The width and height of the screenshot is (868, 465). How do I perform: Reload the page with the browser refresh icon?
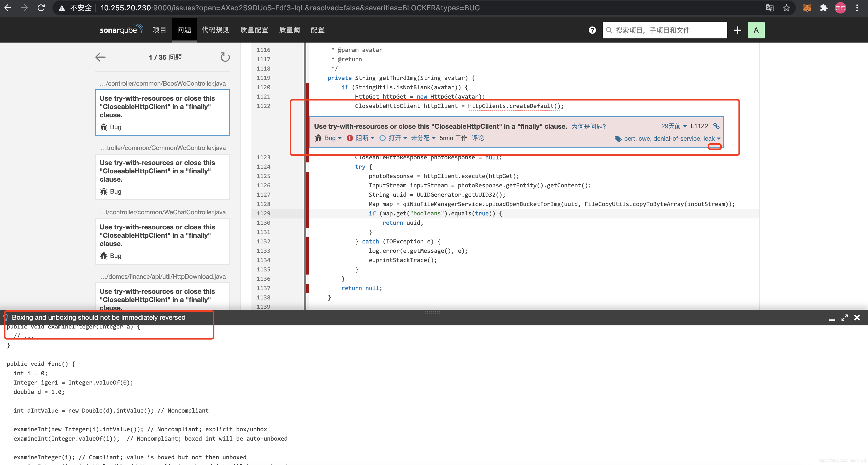point(41,8)
